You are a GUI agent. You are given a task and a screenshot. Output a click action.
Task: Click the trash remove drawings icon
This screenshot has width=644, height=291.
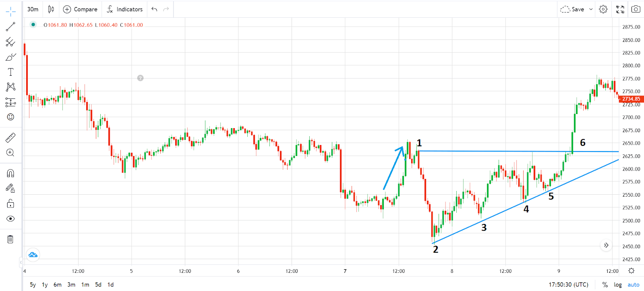10,239
